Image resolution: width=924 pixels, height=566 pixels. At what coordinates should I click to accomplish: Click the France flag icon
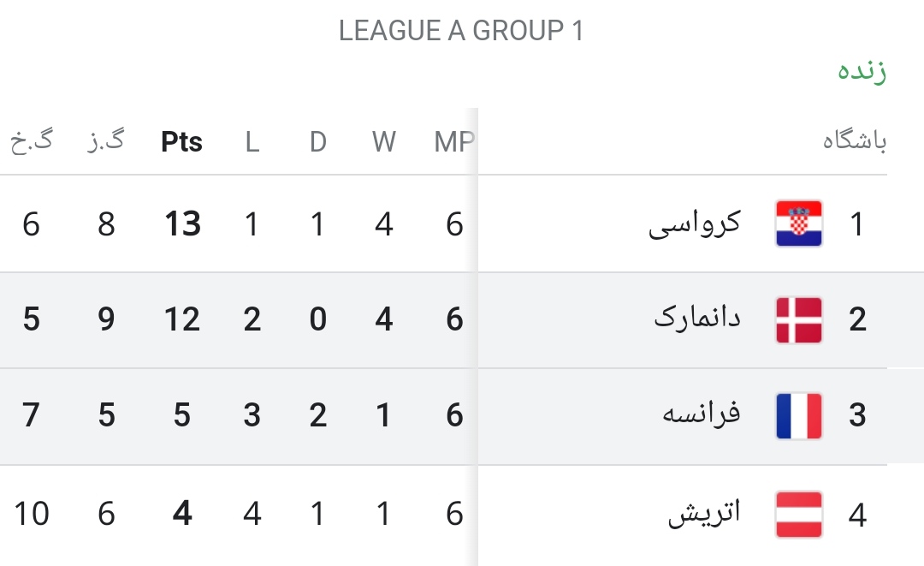tap(798, 415)
